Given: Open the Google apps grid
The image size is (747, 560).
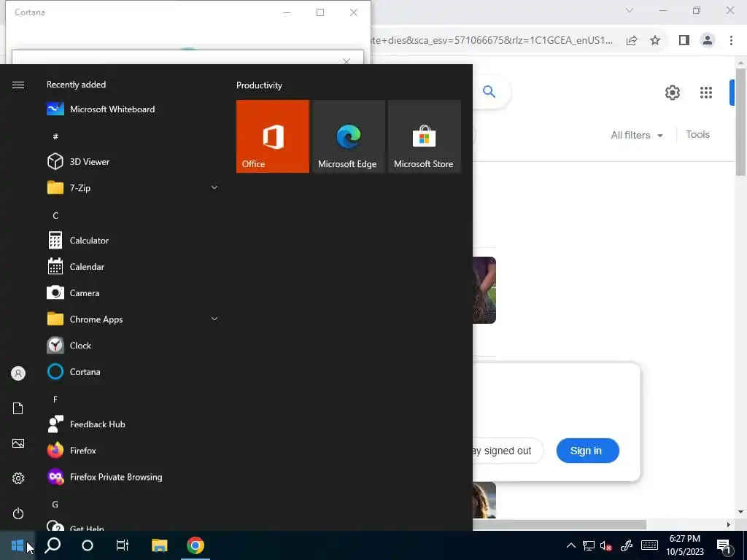Looking at the screenshot, I should [706, 93].
